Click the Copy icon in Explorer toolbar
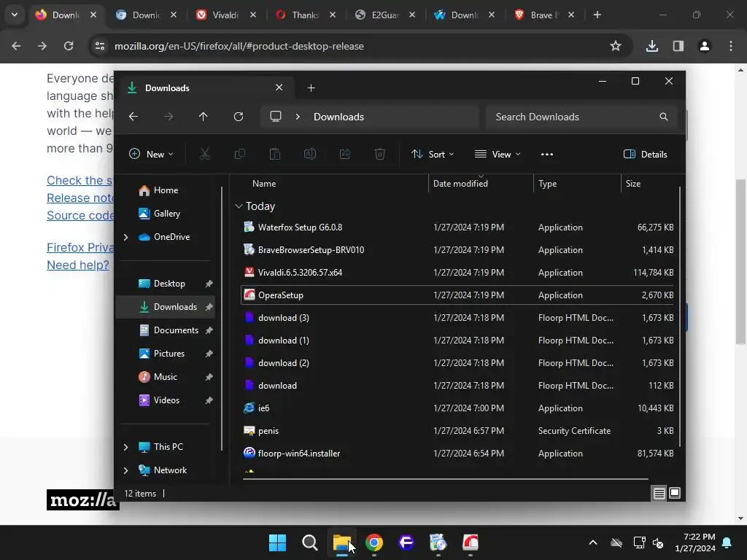The height and width of the screenshot is (560, 747). pyautogui.click(x=239, y=154)
